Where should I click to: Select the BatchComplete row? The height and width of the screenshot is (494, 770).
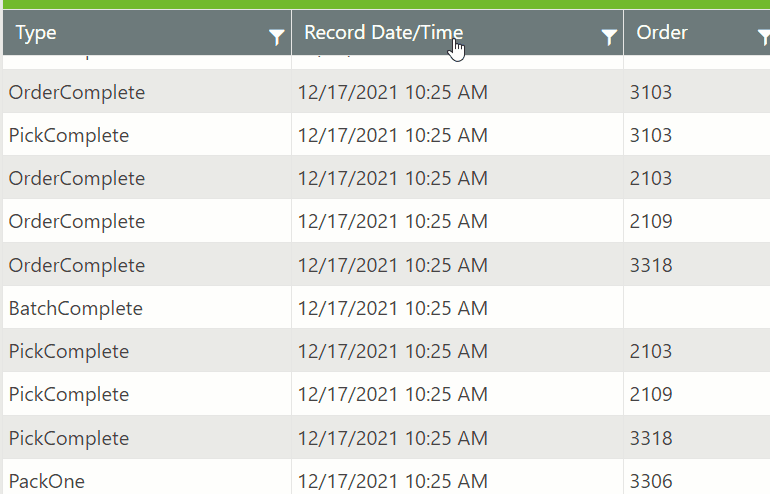click(76, 308)
